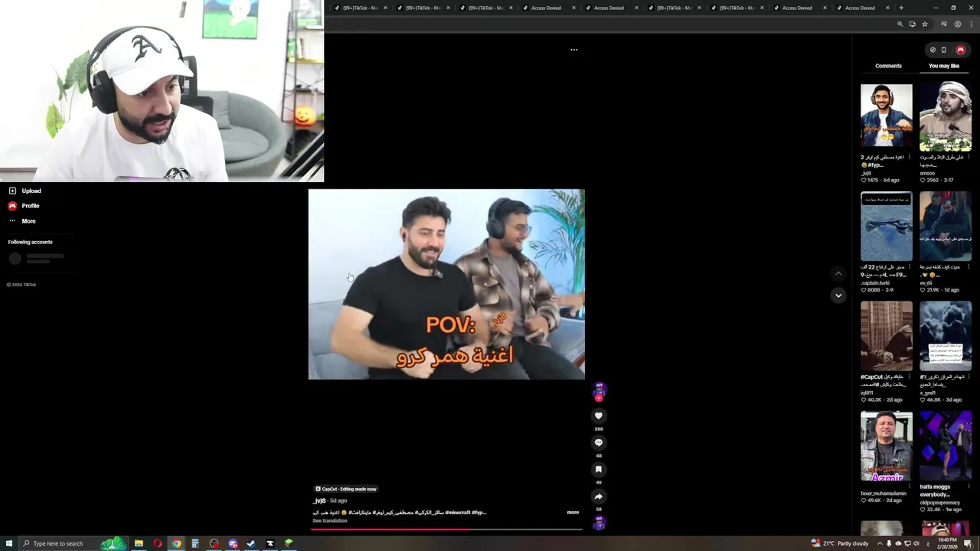This screenshot has width=980, height=551.
Task: Seek in the red video progress bar
Action: pos(446,529)
